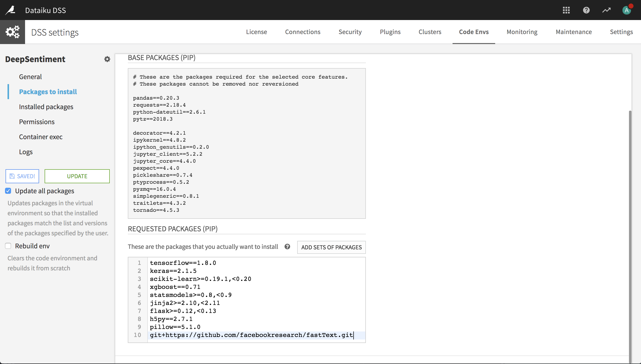Screen dimensions: 641x364
Task: Click the statsmodels>=0.8,<0.9 line
Action: pos(191,295)
